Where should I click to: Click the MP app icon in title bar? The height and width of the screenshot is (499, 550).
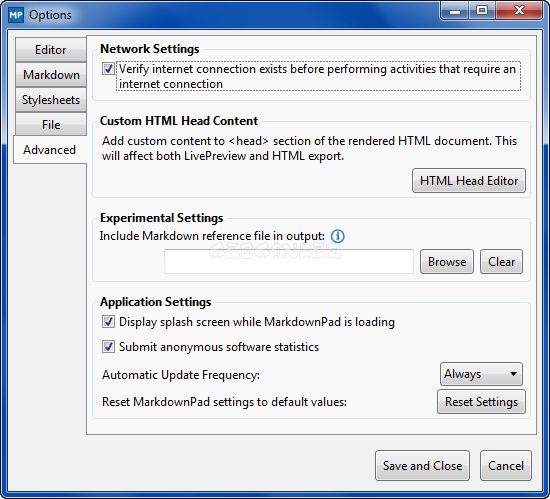point(16,15)
